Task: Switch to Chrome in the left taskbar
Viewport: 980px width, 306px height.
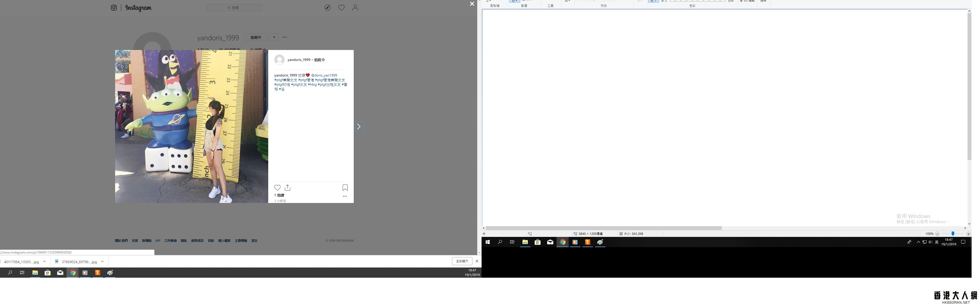Action: click(x=73, y=273)
